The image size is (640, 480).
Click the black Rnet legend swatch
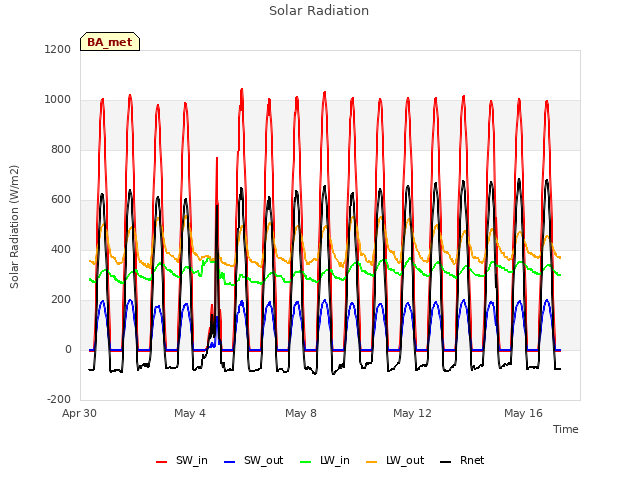click(446, 462)
